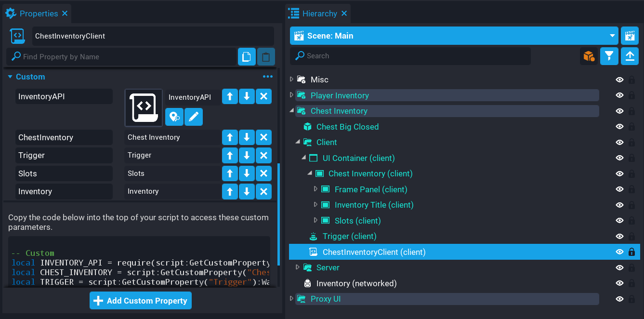Screen dimensions: 644x319
Task: Collapse the Custom properties section
Action: 10,77
